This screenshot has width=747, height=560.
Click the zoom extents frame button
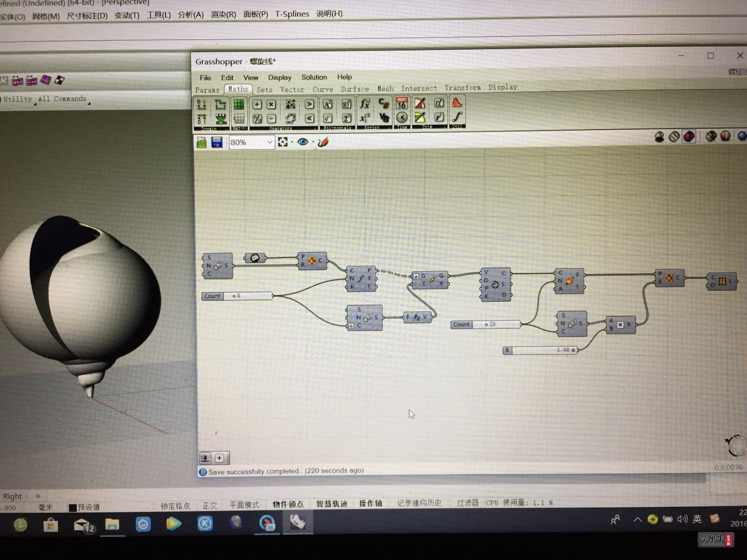tap(283, 142)
